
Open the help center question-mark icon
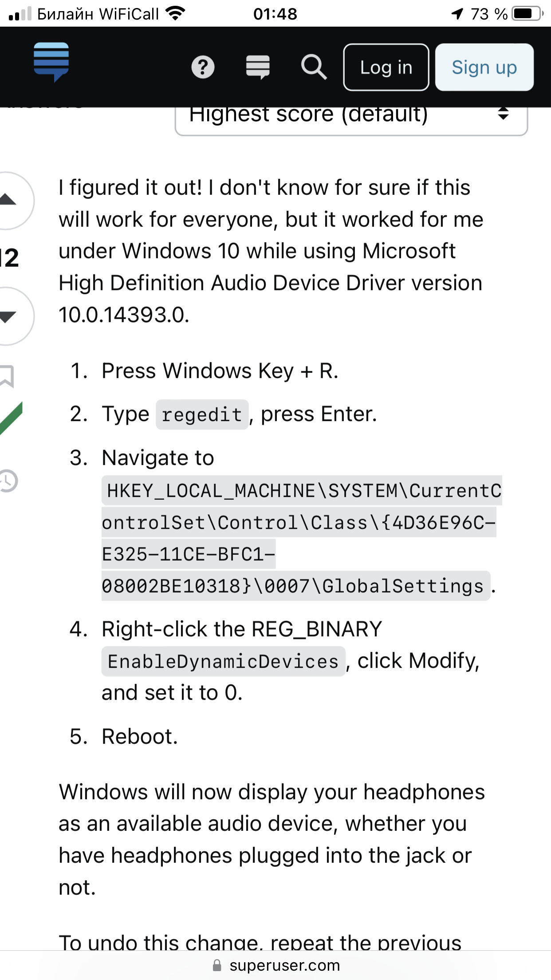pyautogui.click(x=203, y=67)
